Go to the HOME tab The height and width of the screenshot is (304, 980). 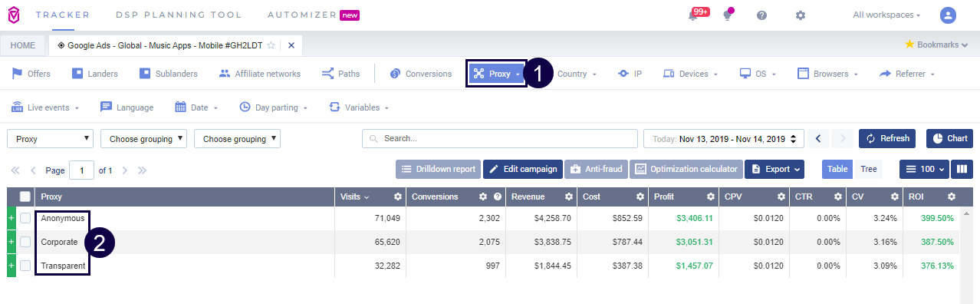coord(23,45)
